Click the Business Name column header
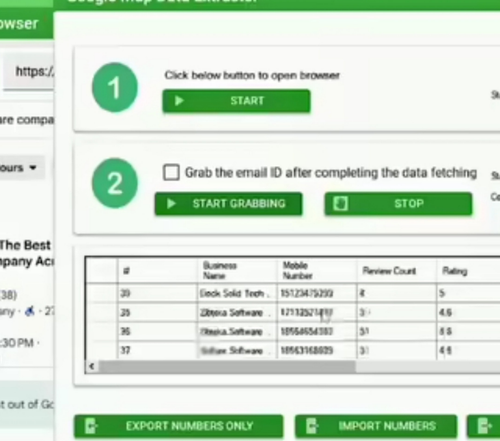The image size is (500, 441). [237, 270]
